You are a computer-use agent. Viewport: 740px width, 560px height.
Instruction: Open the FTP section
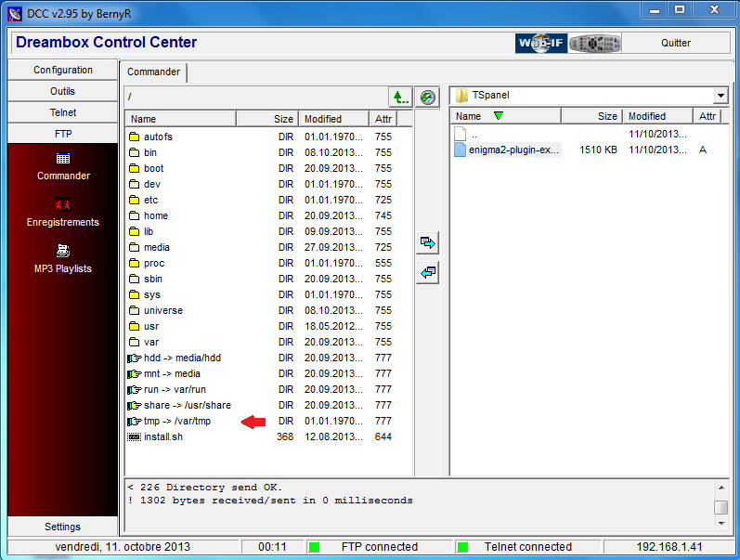(x=63, y=134)
